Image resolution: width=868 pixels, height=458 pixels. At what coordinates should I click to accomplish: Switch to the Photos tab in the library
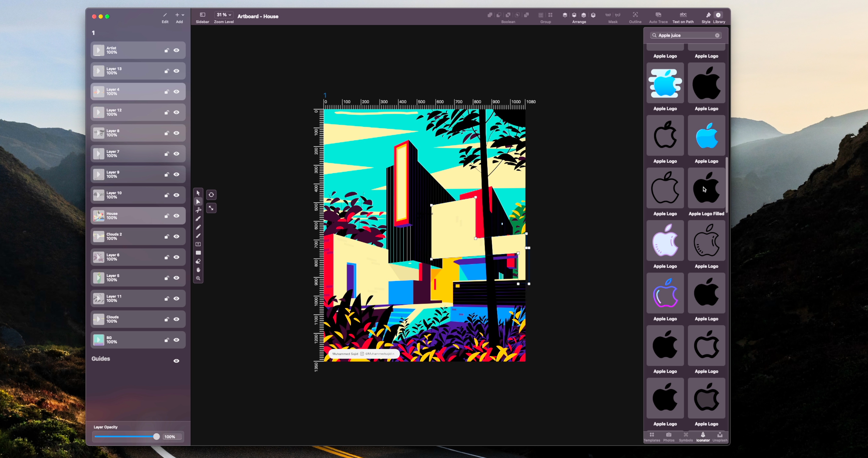pyautogui.click(x=669, y=437)
